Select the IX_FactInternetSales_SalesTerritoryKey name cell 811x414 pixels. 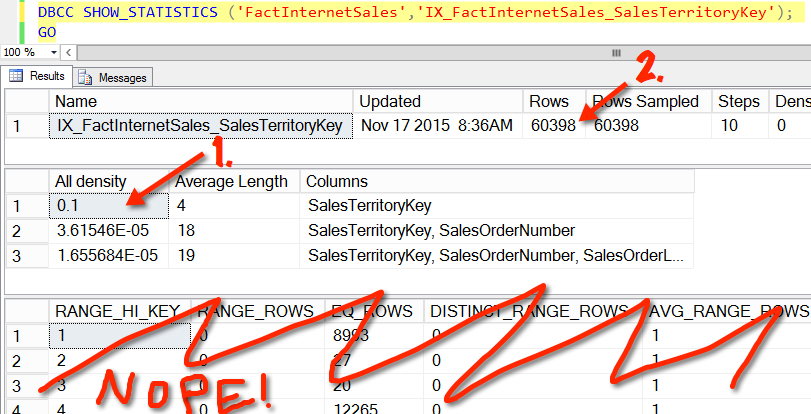tap(200, 126)
